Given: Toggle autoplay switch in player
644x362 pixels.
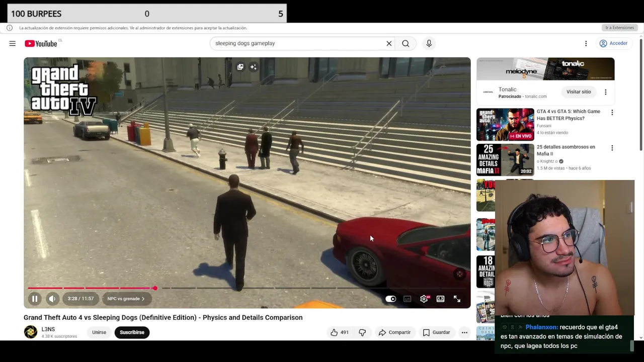Looking at the screenshot, I should pos(391,299).
